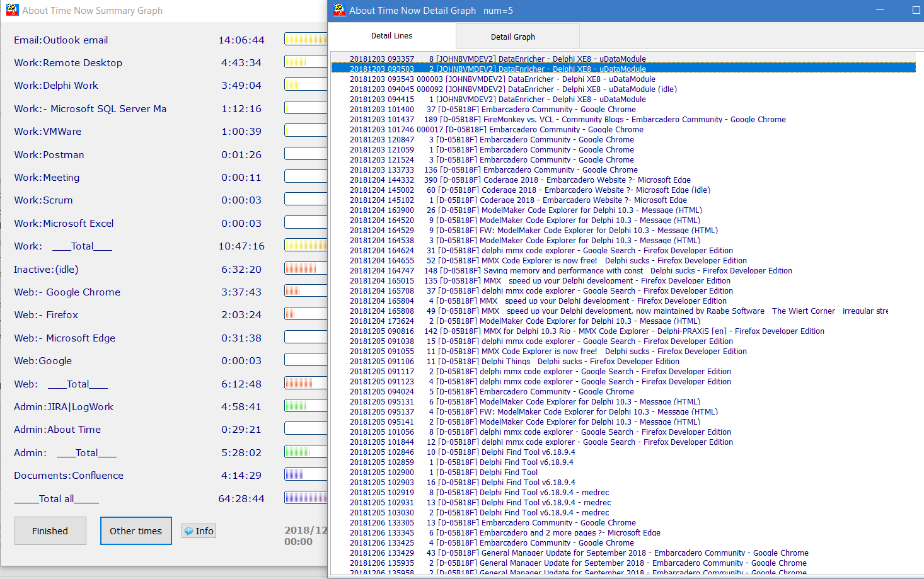Click the Admin:JIRA|LogWork green graph bar
This screenshot has width=924, height=579.
[306, 406]
